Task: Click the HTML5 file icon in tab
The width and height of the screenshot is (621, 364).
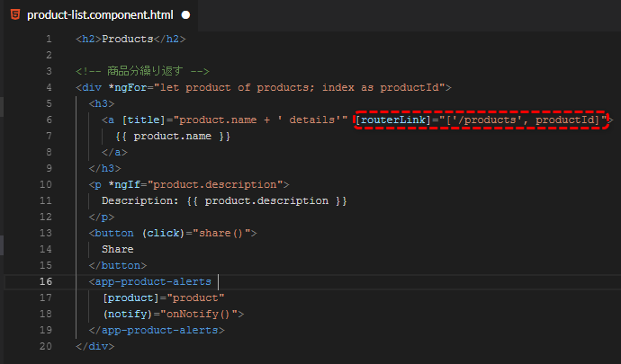Action: point(15,14)
